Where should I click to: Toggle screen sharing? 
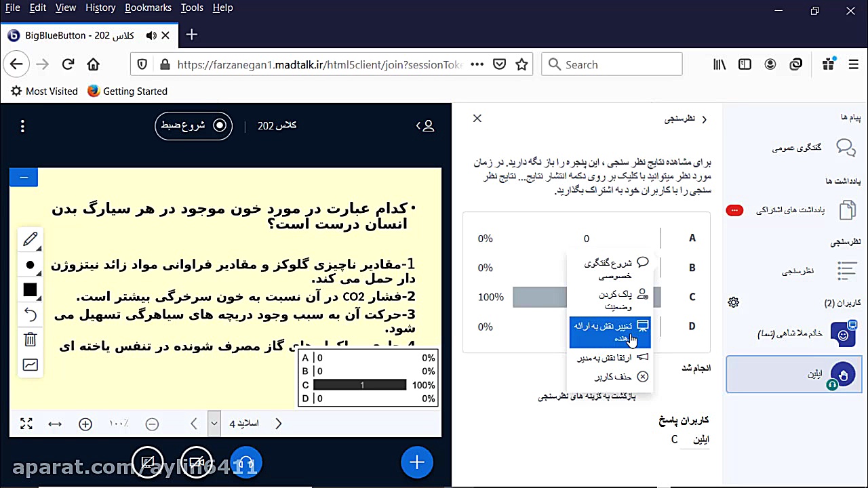click(x=148, y=462)
